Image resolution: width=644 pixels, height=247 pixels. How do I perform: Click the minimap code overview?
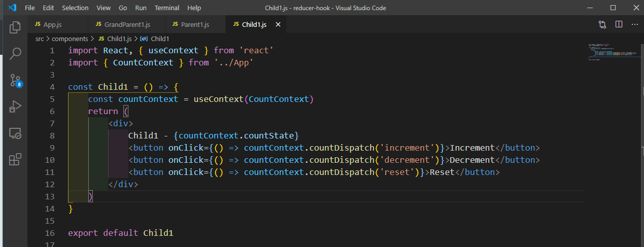click(613, 52)
